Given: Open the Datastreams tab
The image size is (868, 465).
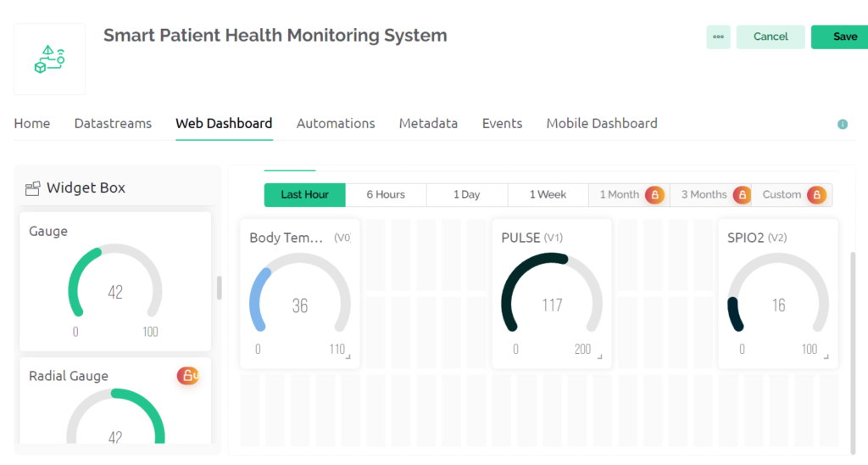Looking at the screenshot, I should tap(113, 124).
